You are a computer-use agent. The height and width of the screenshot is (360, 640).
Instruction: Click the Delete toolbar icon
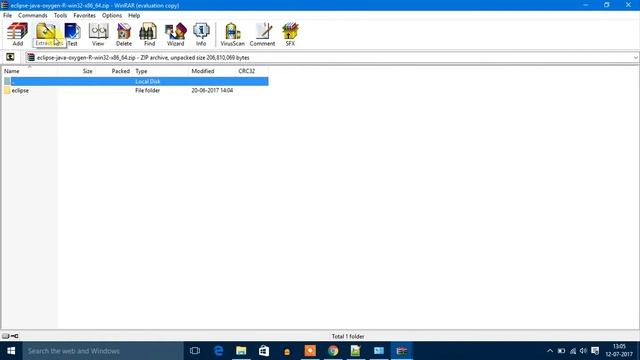[124, 34]
